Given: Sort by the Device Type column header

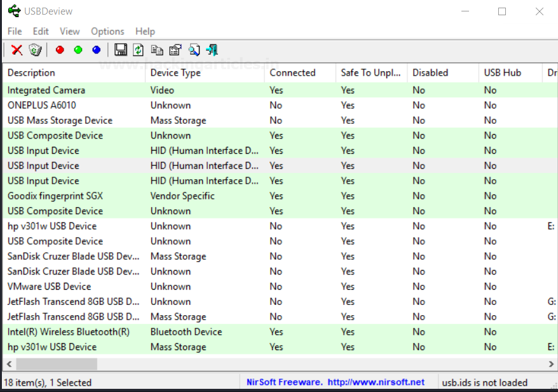Looking at the screenshot, I should 205,72.
